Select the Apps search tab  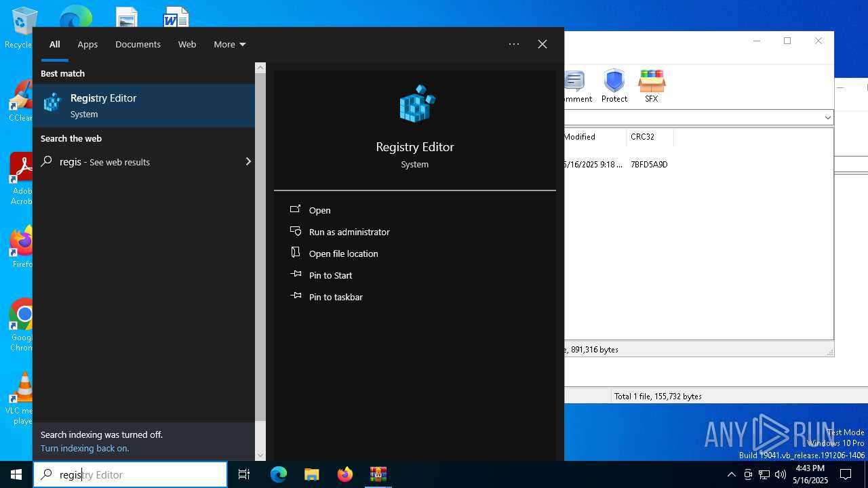(87, 44)
